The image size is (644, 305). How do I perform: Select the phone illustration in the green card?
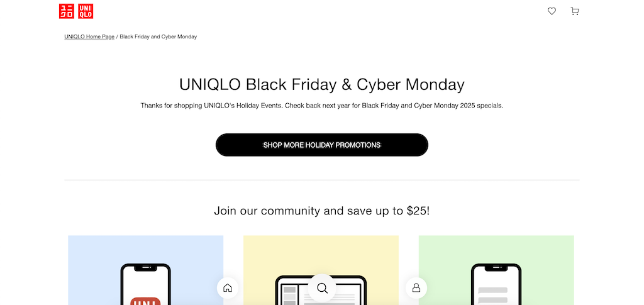[x=496, y=284]
